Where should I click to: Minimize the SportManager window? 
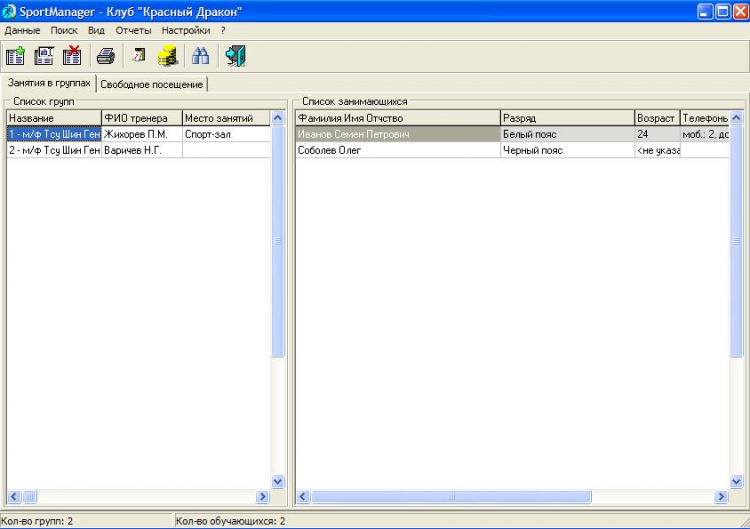tap(705, 11)
